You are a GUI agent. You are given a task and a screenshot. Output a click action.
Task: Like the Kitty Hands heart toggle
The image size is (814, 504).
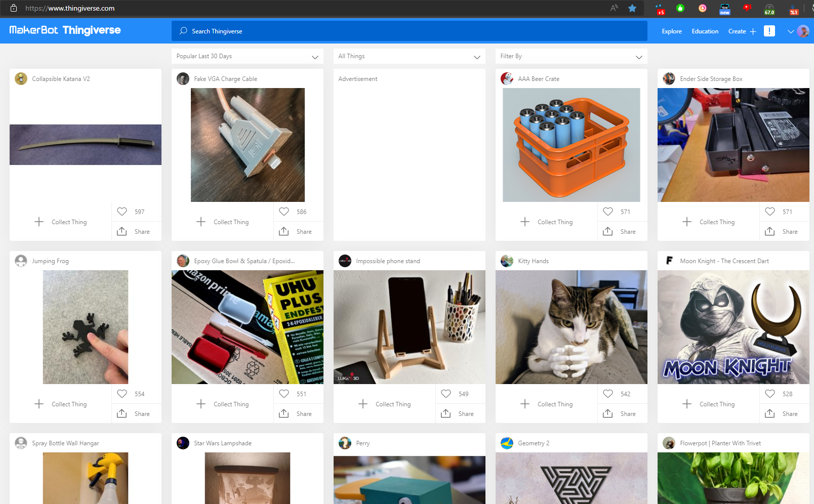coord(608,394)
